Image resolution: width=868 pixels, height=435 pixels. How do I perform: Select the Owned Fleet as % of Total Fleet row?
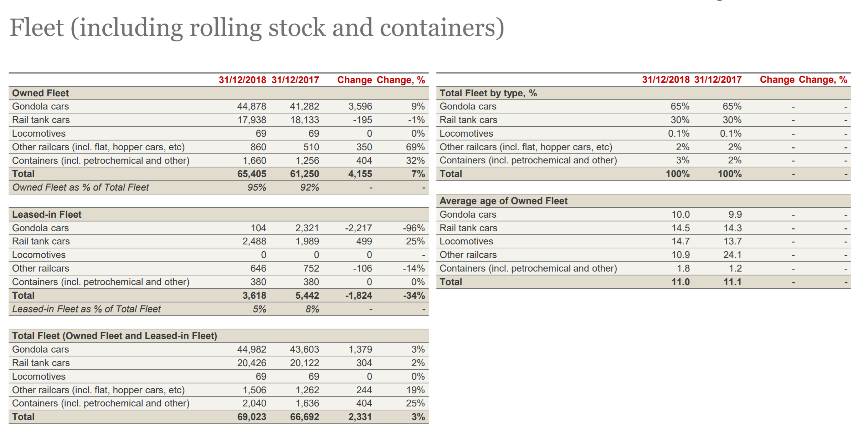(219, 187)
